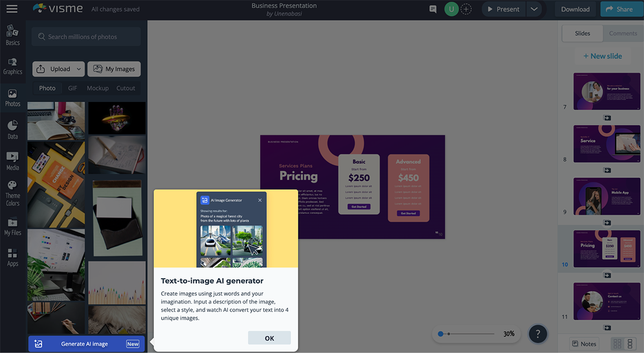Click the comments speech bubble icon
This screenshot has width=644, height=353.
[x=433, y=9]
